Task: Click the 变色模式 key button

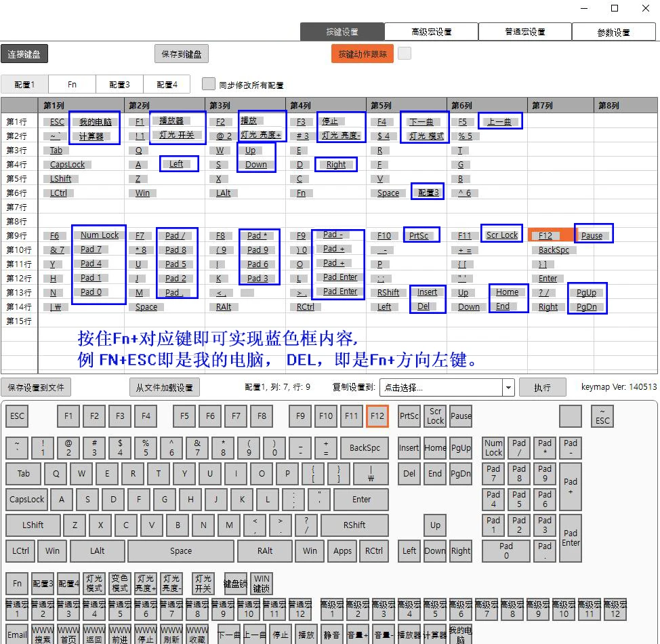Action: (120, 584)
